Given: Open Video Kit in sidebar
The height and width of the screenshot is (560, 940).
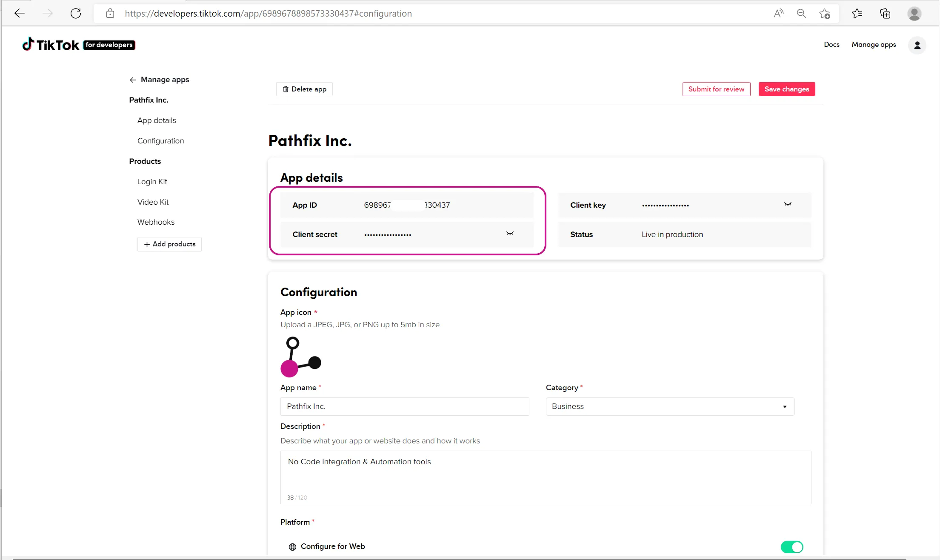Looking at the screenshot, I should click(x=153, y=202).
